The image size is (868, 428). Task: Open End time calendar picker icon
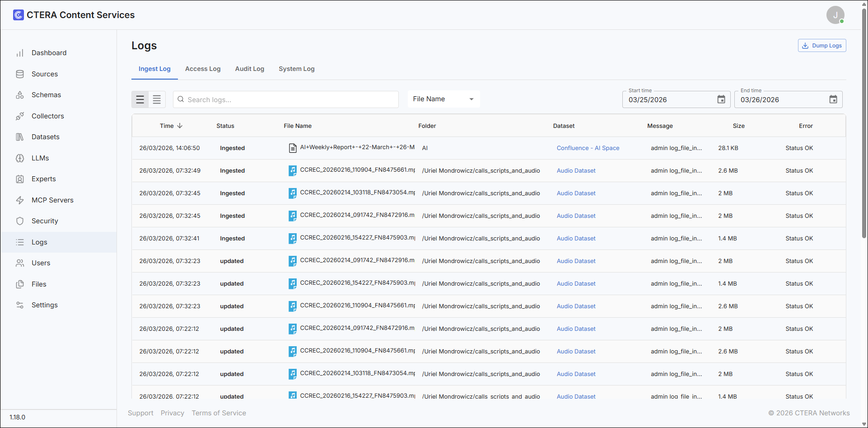pyautogui.click(x=833, y=99)
